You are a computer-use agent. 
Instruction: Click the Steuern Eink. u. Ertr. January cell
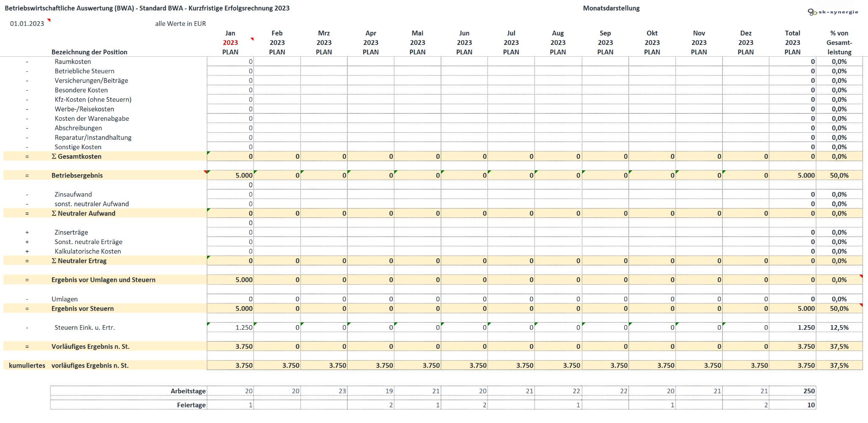click(x=230, y=328)
